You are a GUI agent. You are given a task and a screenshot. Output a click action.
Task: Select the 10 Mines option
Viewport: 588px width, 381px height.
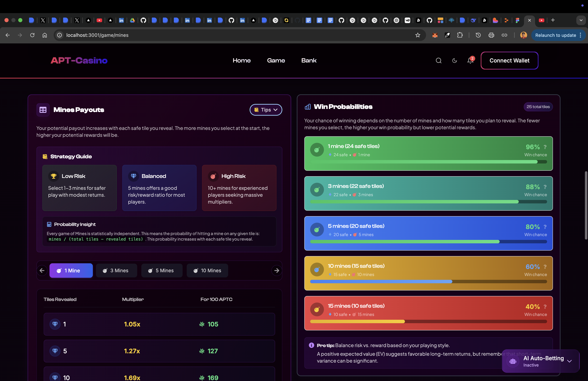pos(207,271)
